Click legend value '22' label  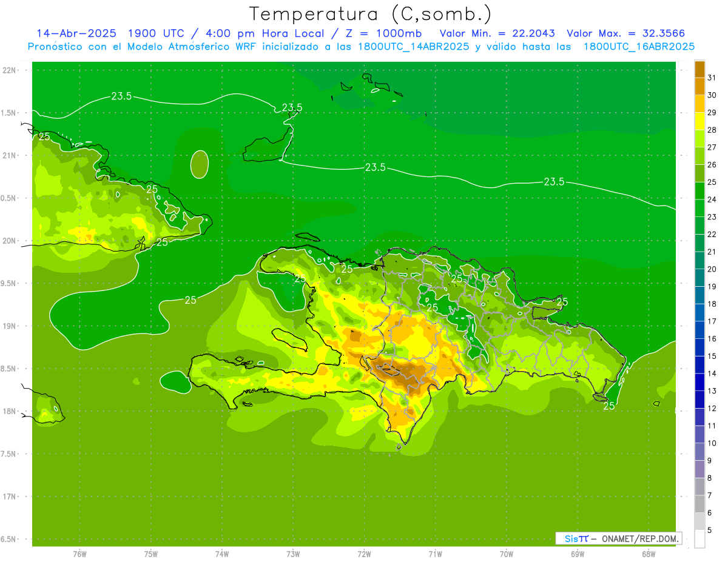tap(712, 234)
